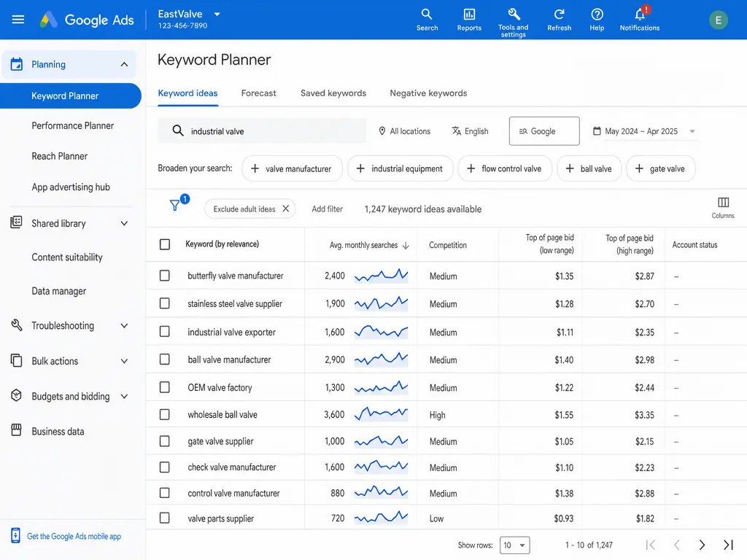Open Reach Planner in sidebar
This screenshot has height=560, width=747.
(60, 156)
